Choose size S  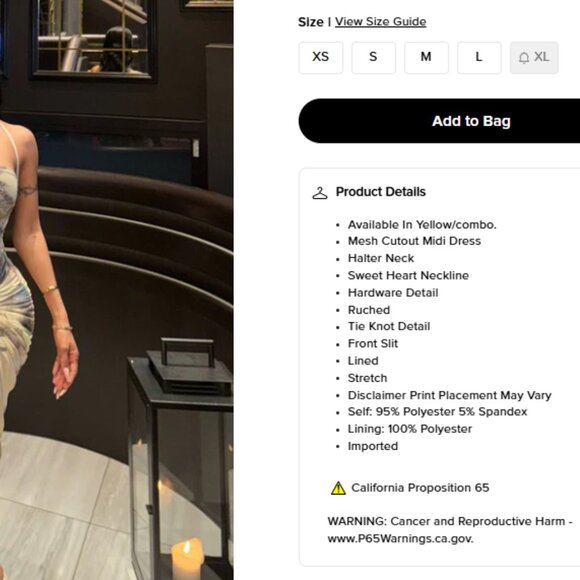coord(374,58)
